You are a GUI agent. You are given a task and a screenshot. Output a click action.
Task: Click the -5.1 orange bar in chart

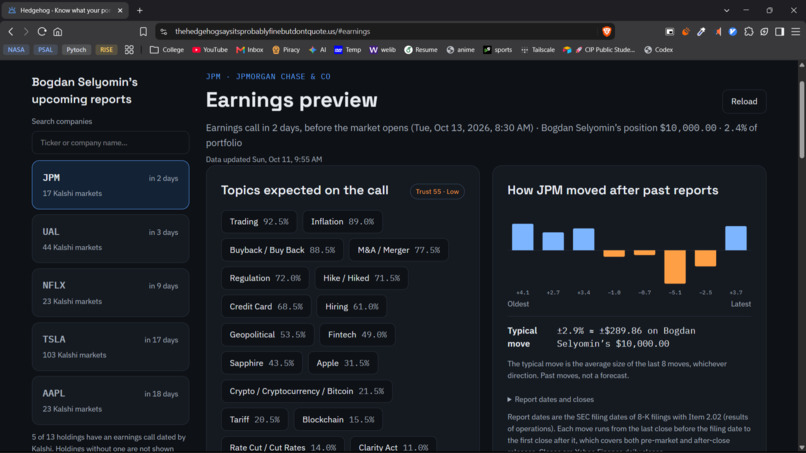pyautogui.click(x=675, y=267)
